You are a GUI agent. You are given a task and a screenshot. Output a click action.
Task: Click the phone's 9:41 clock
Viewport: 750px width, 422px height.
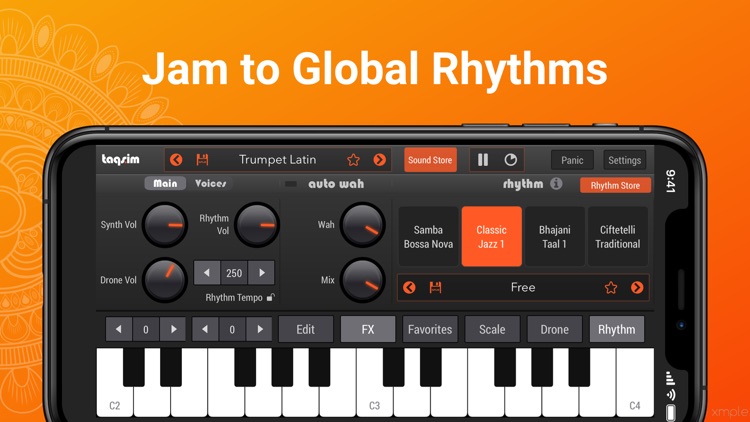671,181
